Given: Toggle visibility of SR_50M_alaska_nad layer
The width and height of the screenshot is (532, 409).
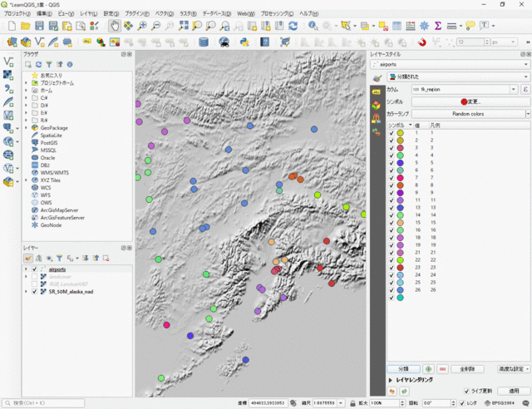Looking at the screenshot, I should pos(34,292).
